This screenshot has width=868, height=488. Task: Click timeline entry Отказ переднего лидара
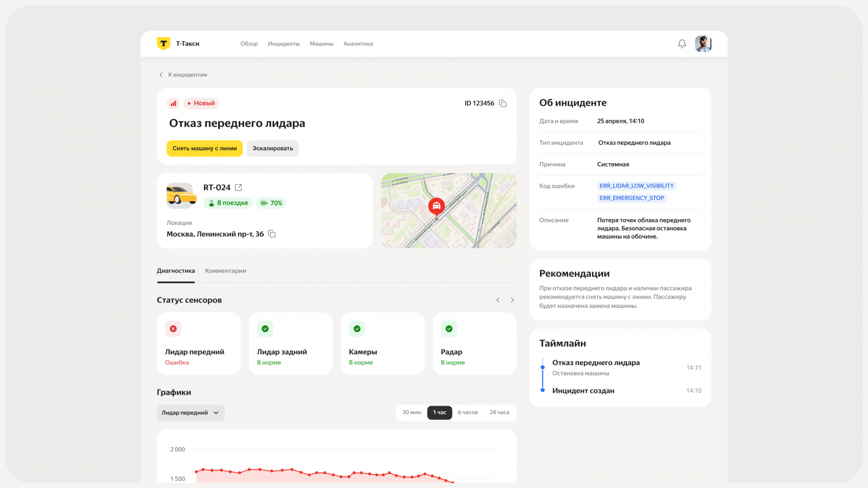pos(596,363)
